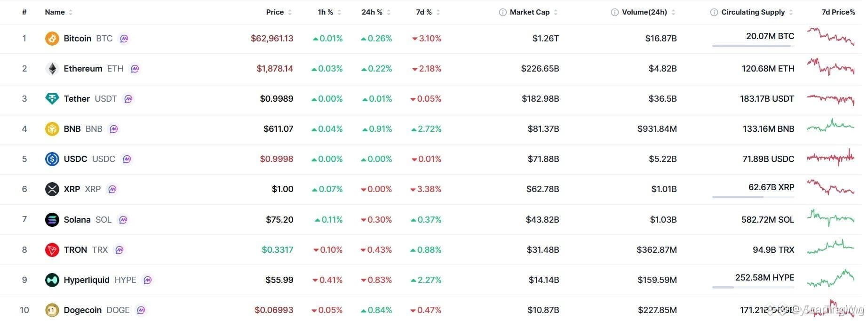Viewport: 868px width, 321px height.
Task: Click the Market Cap info icon
Action: [502, 12]
